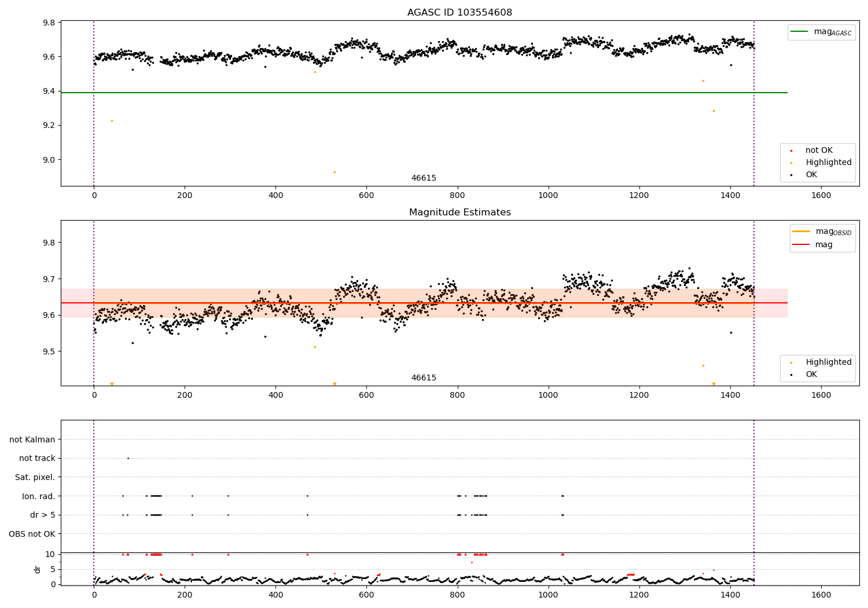Click the 'Sat. pixel.' row label
The width and height of the screenshot is (868, 608).
tap(35, 477)
